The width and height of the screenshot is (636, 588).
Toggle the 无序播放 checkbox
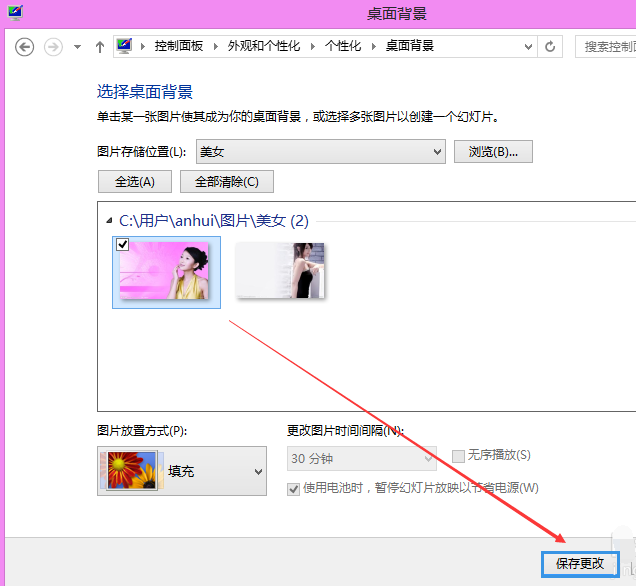pos(458,456)
